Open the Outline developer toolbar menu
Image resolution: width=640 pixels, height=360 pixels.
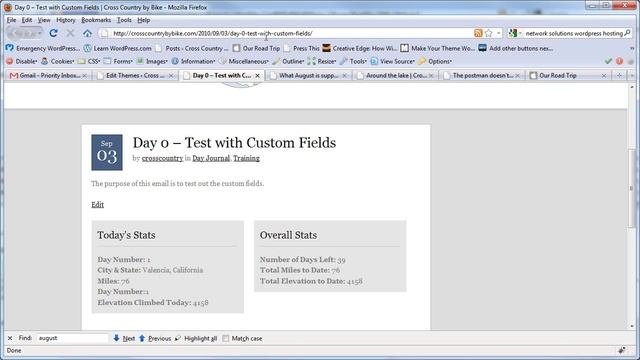pos(288,61)
